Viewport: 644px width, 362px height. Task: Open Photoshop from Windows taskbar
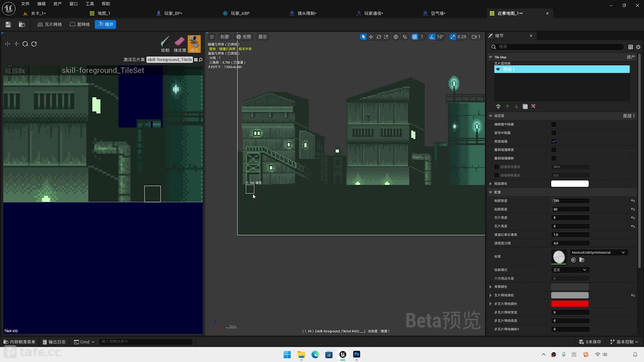pyautogui.click(x=357, y=355)
